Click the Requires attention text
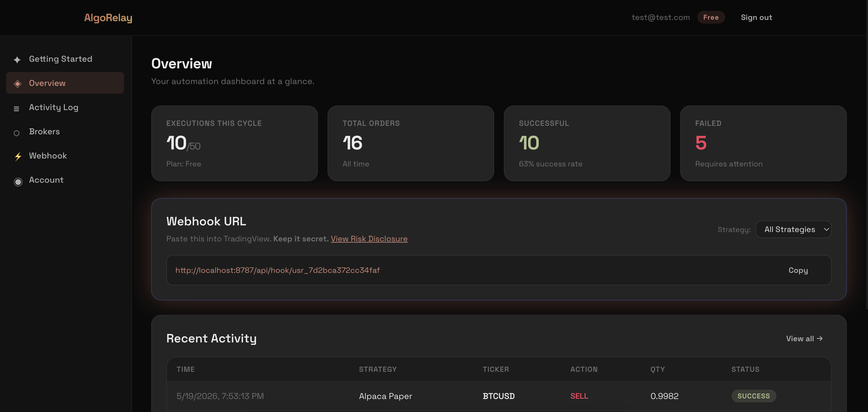Screen dimensions: 868x412 [729, 164]
